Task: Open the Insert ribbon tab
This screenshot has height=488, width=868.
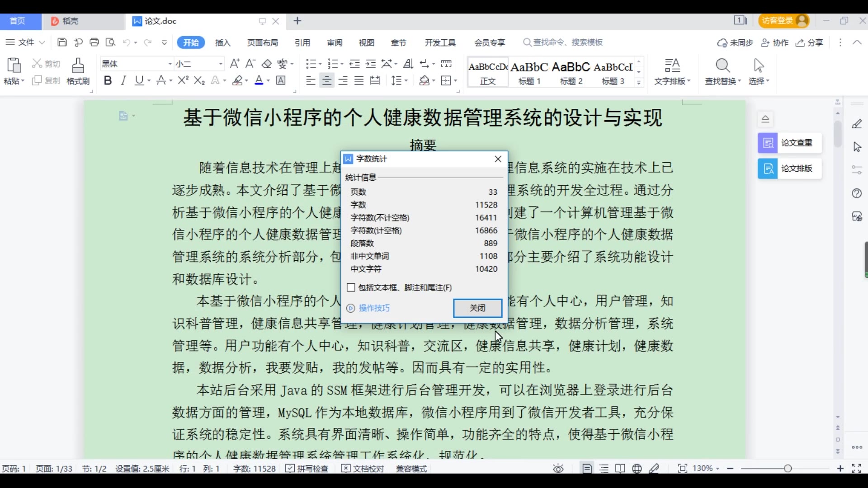Action: 223,42
